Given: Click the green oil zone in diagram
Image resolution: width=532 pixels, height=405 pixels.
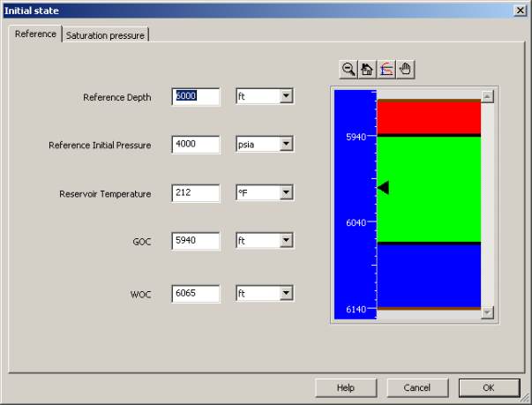Looking at the screenshot, I should point(429,188).
